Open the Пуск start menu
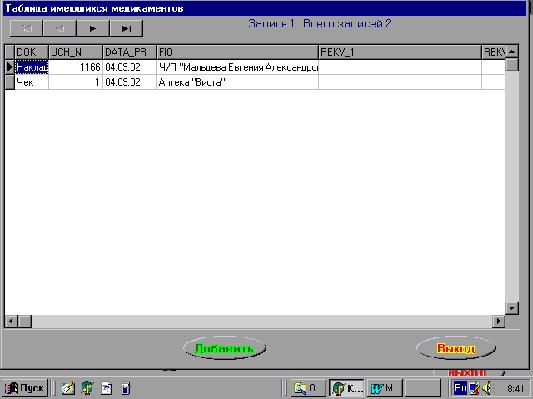 coord(25,388)
